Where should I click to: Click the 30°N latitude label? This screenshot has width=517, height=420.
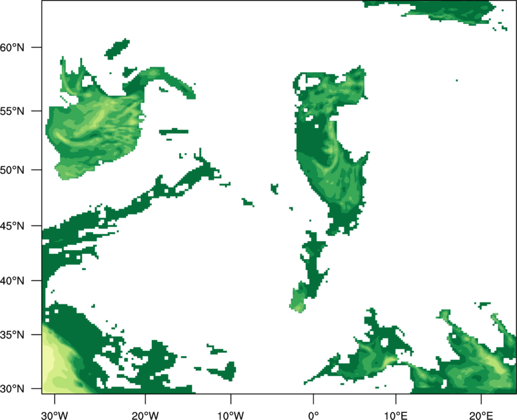click(x=12, y=389)
